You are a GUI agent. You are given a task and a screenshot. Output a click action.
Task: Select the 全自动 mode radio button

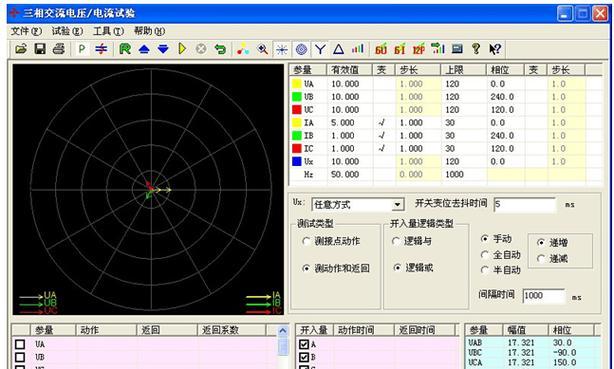click(485, 255)
